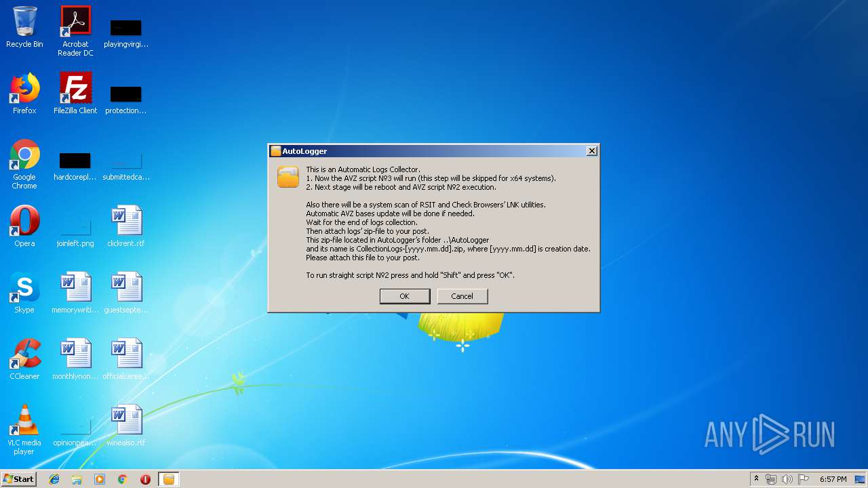Show hidden system tray icons

(x=756, y=479)
